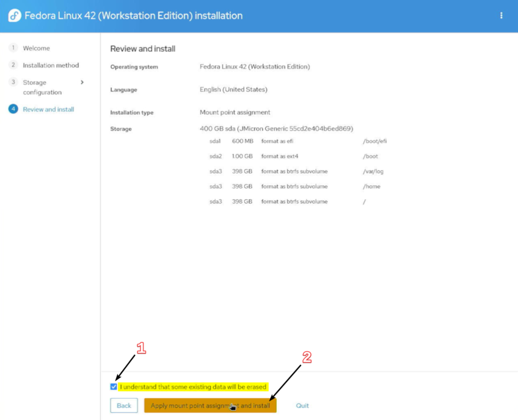The width and height of the screenshot is (518, 420).
Task: Click the 600 MB size value
Action: 243,141
